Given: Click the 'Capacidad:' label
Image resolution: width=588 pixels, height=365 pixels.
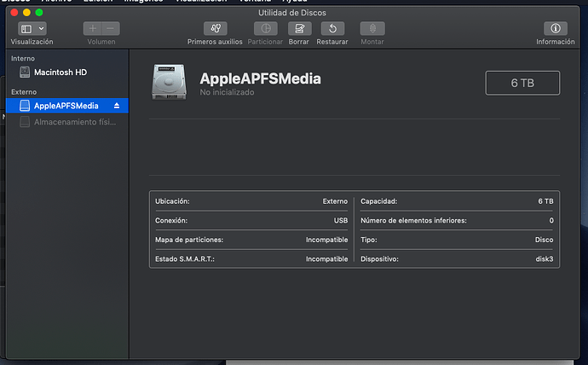Looking at the screenshot, I should tap(378, 201).
